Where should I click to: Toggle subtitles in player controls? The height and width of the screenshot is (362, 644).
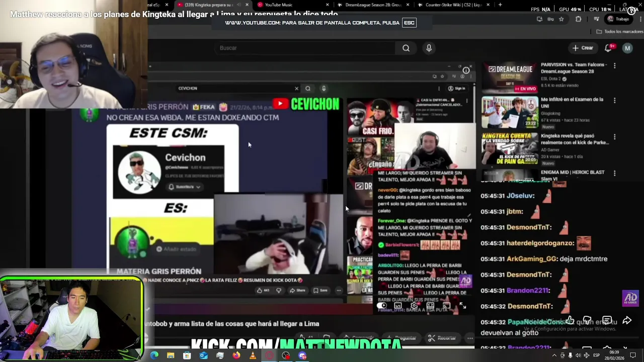tap(398, 305)
